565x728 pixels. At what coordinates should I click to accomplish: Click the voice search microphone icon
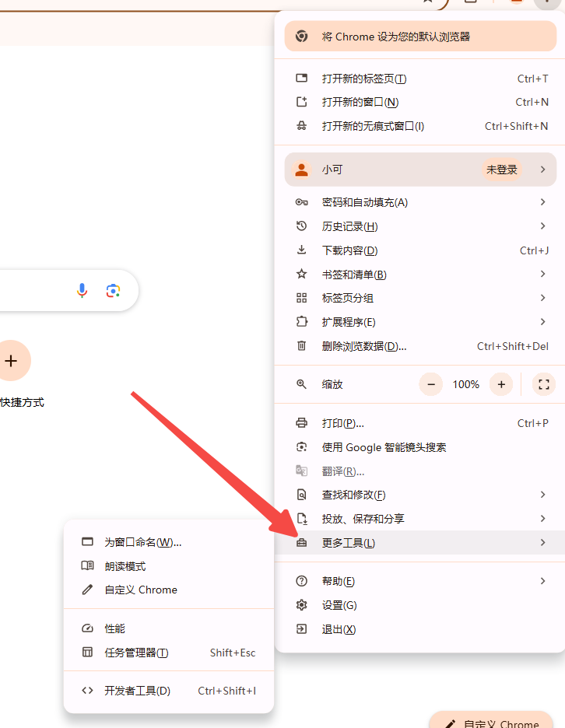tap(82, 291)
